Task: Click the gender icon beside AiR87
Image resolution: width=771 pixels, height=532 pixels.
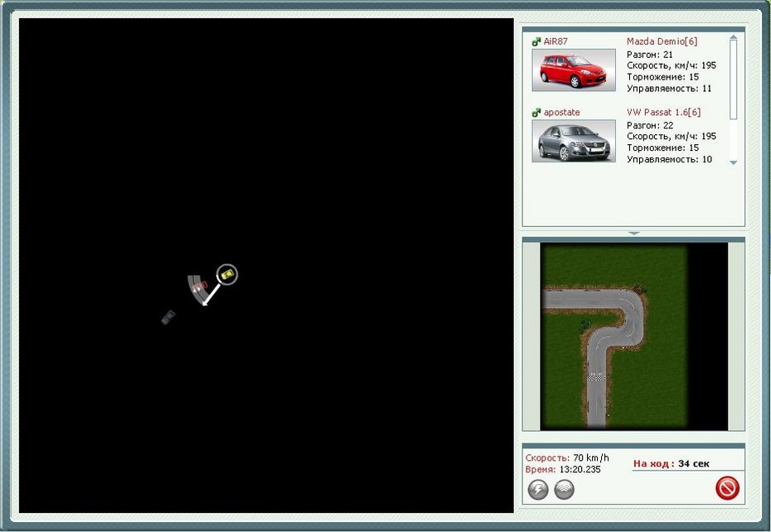Action: coord(536,41)
